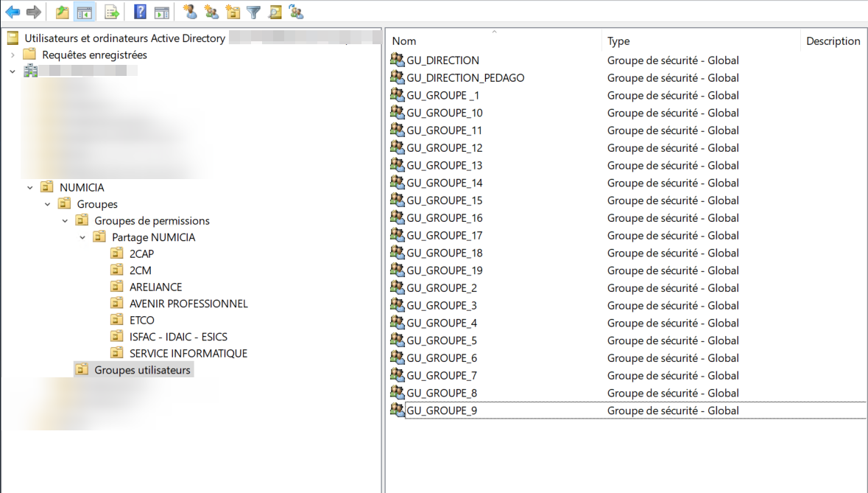Click the add-to-group icon in toolbar
This screenshot has height=493, width=868.
click(296, 12)
